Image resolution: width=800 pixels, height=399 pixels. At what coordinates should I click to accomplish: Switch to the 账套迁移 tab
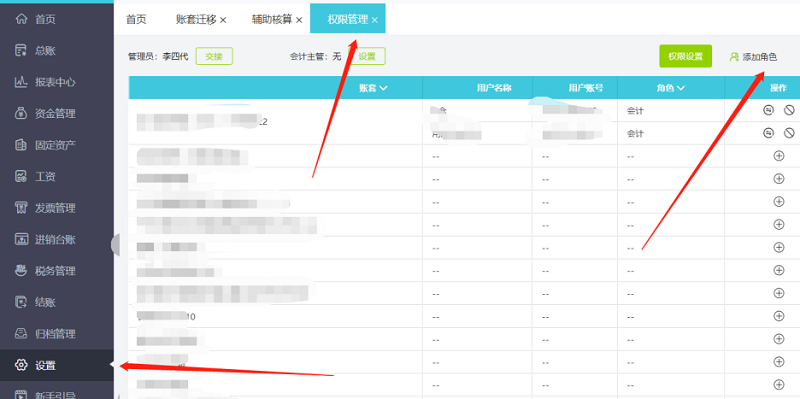197,19
